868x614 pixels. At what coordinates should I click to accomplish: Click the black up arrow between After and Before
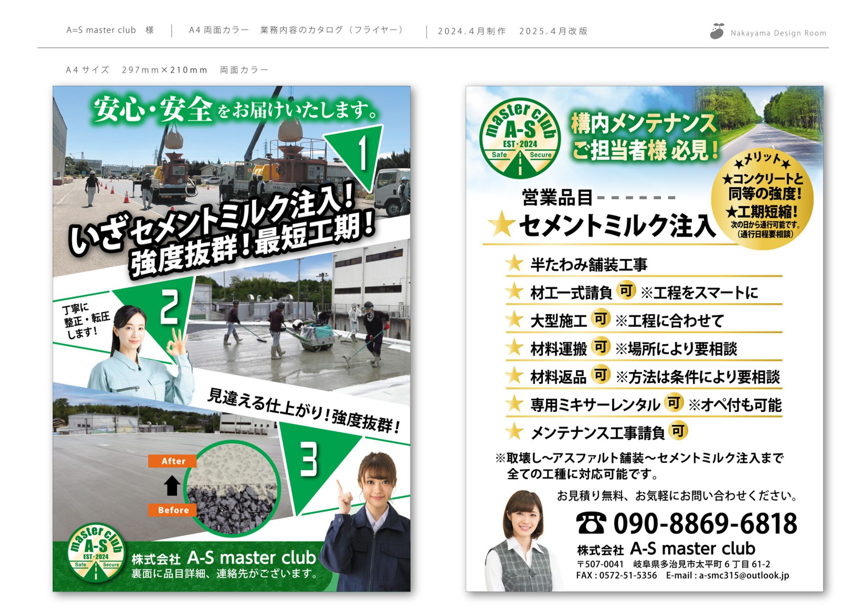pyautogui.click(x=172, y=486)
